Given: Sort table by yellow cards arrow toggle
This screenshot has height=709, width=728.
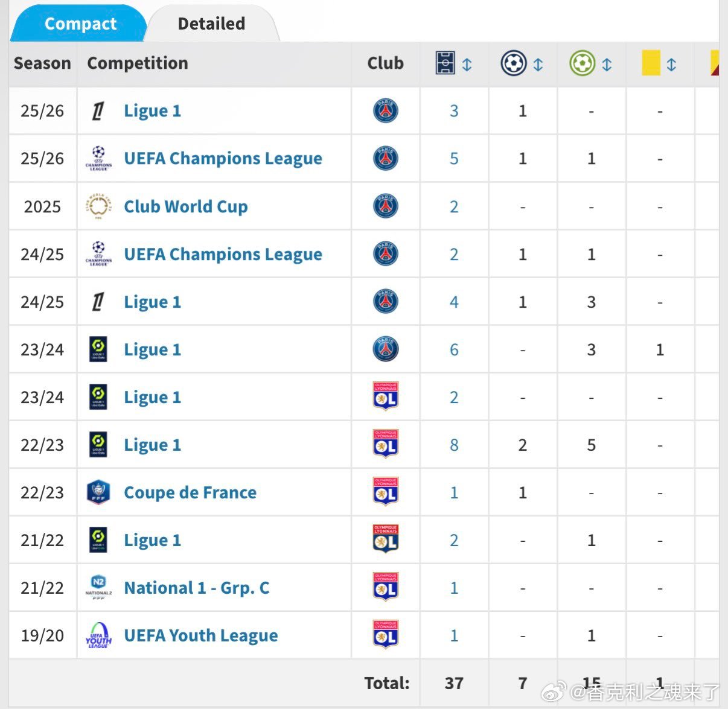Looking at the screenshot, I should click(671, 64).
